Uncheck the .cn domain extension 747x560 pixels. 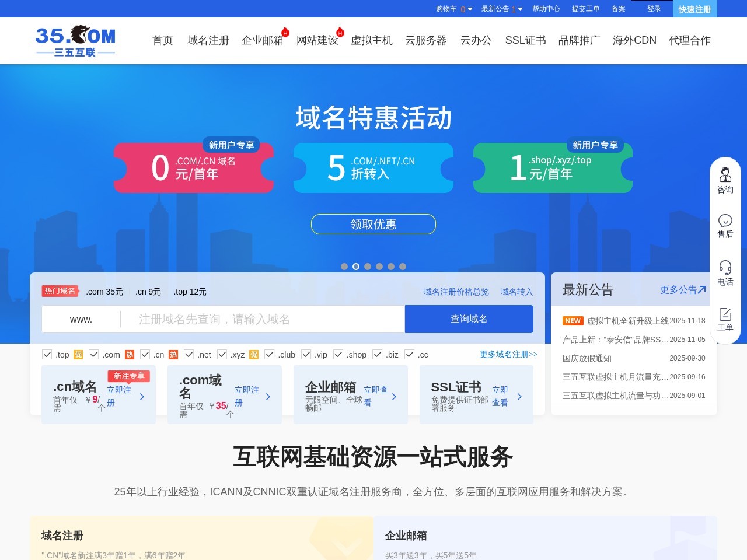145,354
